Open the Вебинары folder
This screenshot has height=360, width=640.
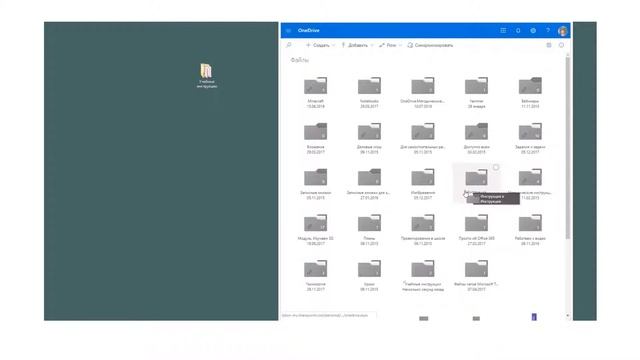click(x=530, y=86)
